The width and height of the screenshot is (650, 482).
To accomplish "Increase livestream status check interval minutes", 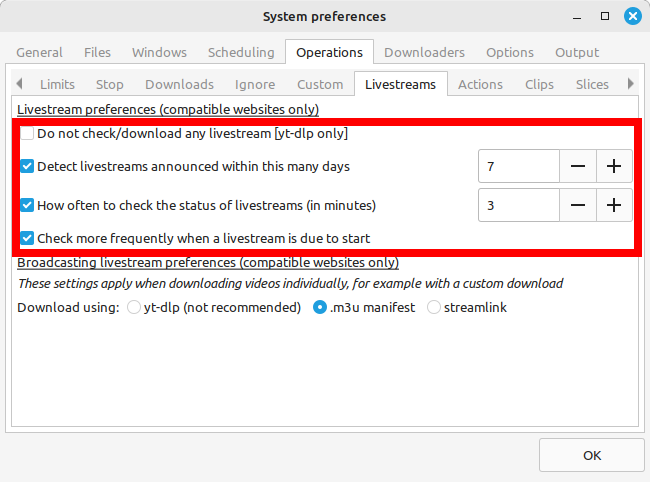I will [614, 205].
